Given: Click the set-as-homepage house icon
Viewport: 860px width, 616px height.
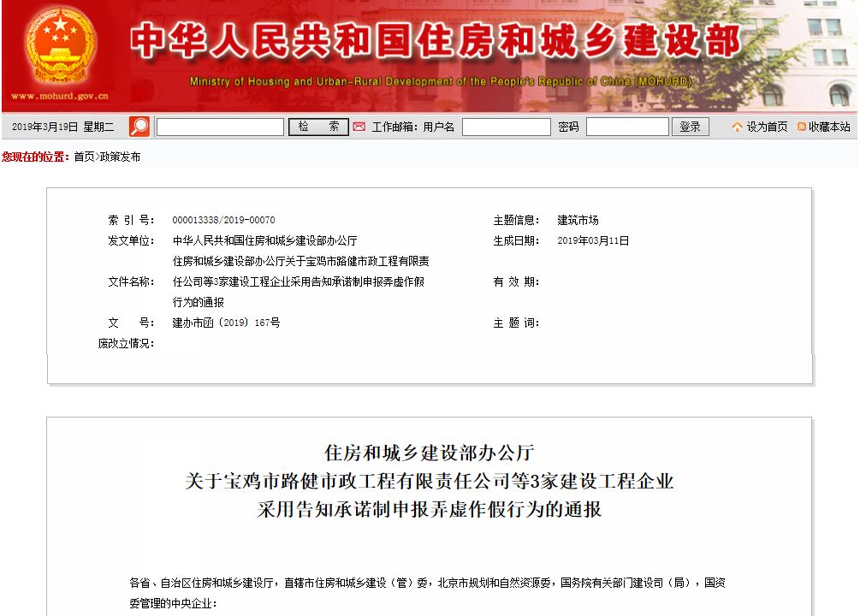Looking at the screenshot, I should coord(737,127).
